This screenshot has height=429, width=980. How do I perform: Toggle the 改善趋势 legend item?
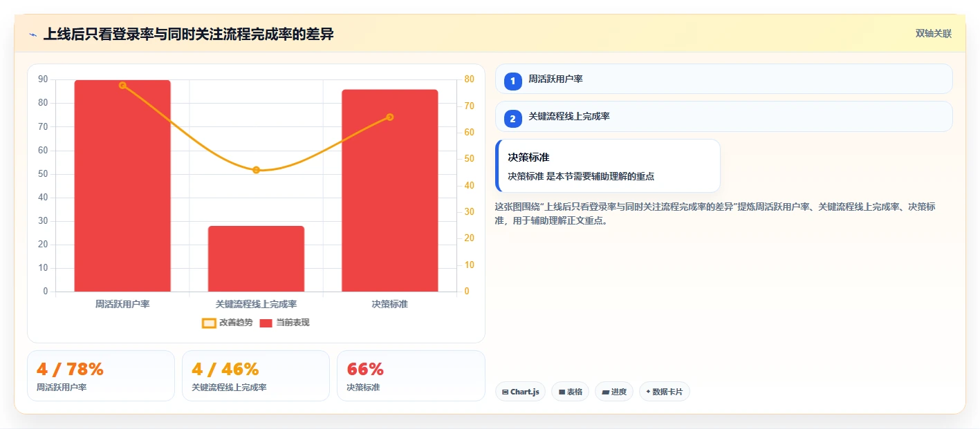point(227,323)
